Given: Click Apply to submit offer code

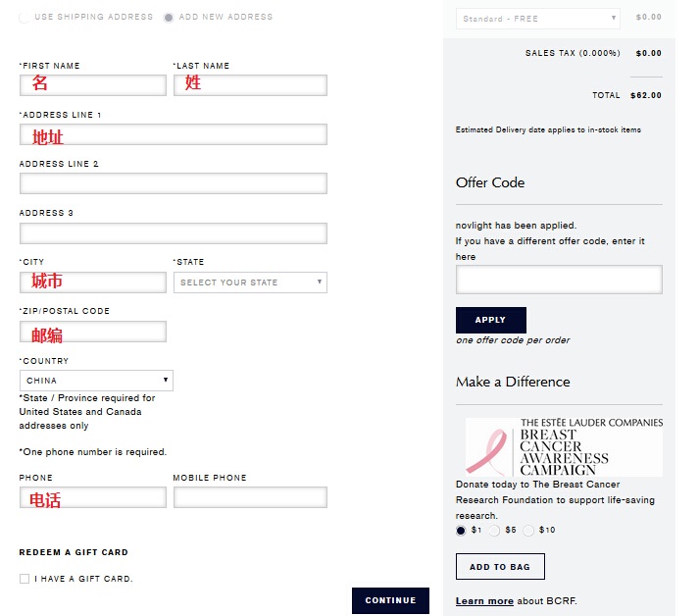Looking at the screenshot, I should tap(491, 320).
